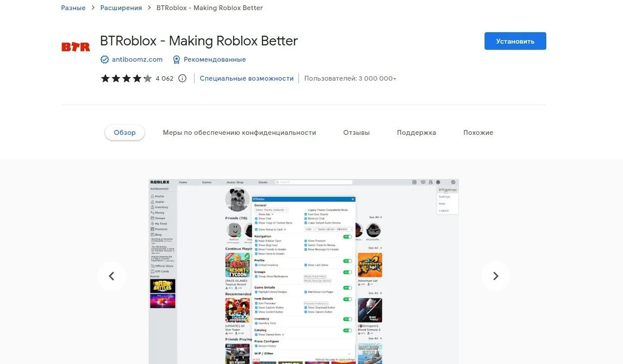Open Money in the preview's Roblox sidebar
Image resolution: width=623 pixels, height=364 pixels.
pyautogui.click(x=157, y=213)
